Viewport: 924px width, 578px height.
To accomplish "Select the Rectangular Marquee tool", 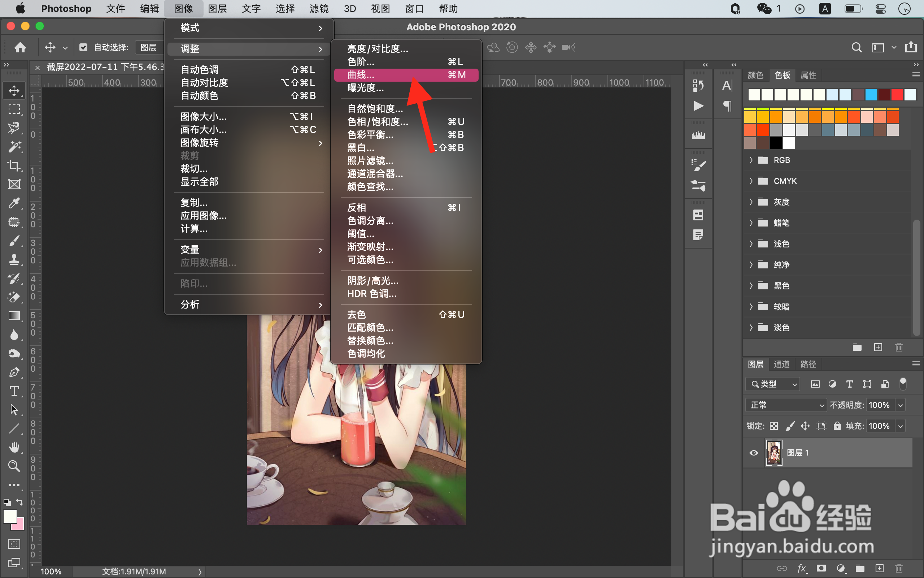I will pos(14,109).
